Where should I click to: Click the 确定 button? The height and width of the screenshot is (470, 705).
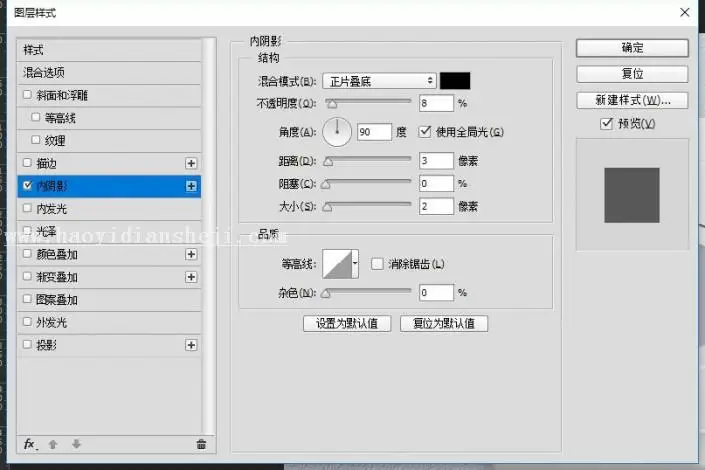tap(632, 48)
